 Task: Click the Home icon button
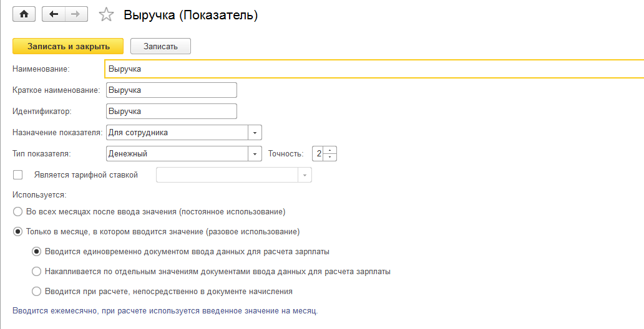coord(24,14)
